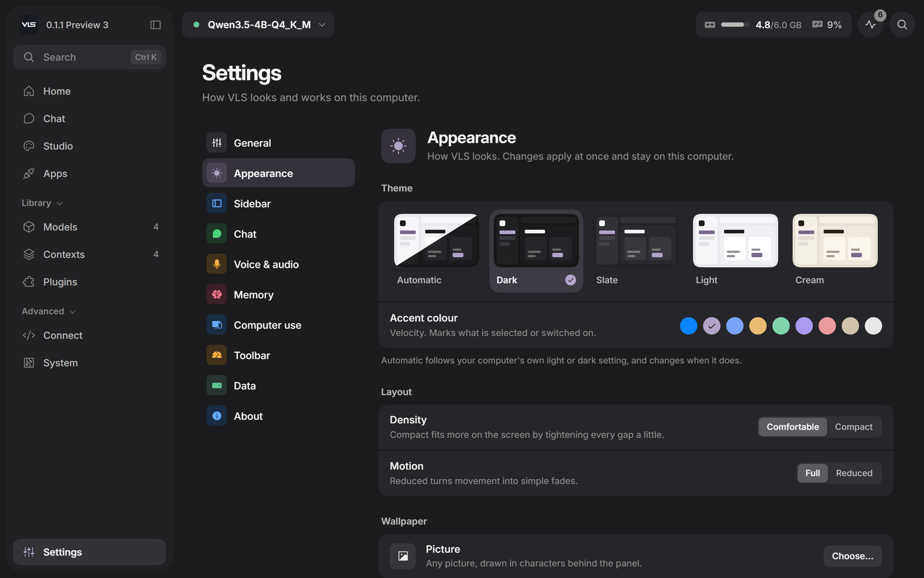Select the Automatic theme

click(436, 251)
